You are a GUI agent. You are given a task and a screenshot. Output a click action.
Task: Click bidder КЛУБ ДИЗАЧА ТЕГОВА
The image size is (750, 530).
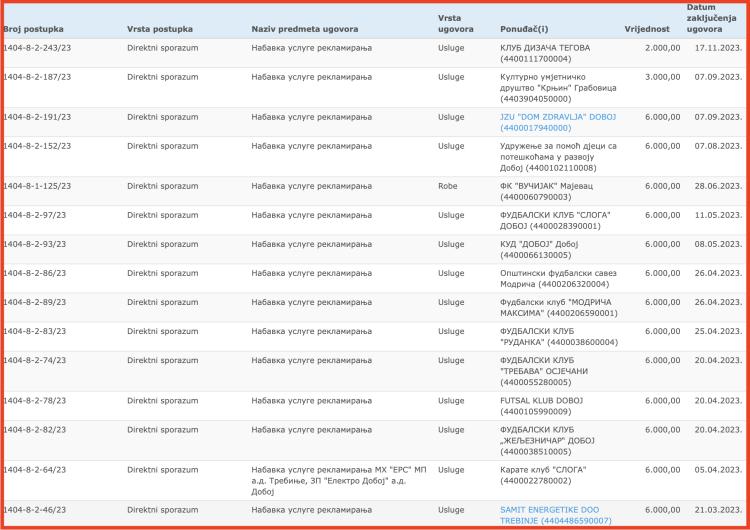pos(545,54)
